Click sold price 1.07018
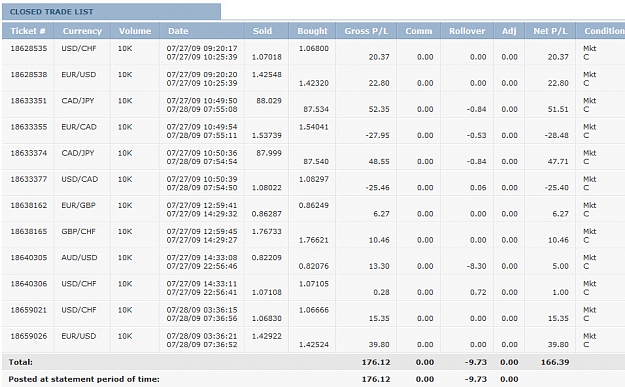The width and height of the screenshot is (625, 387). pos(267,57)
